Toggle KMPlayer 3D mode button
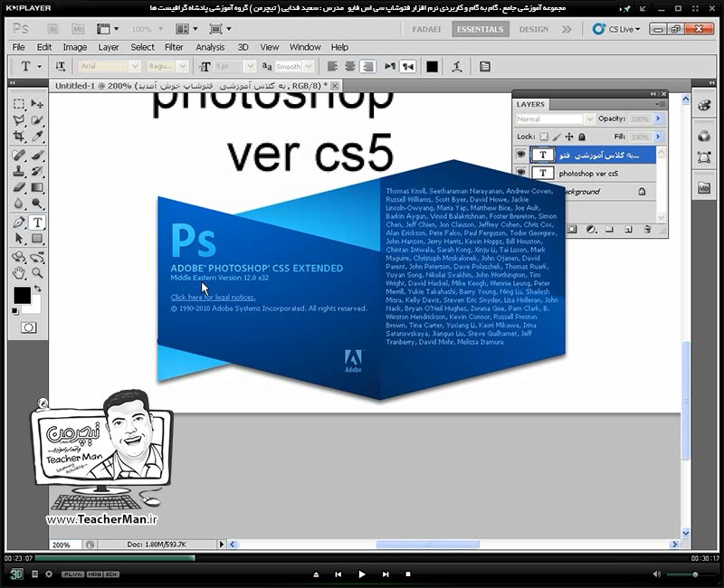 [x=16, y=574]
